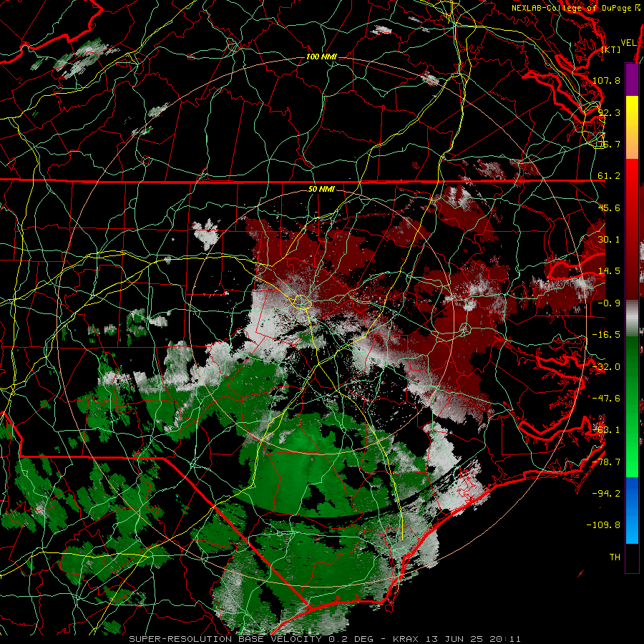This screenshot has height=644, width=644.
Task: Select the -16.5 legend value
Action: point(606,335)
